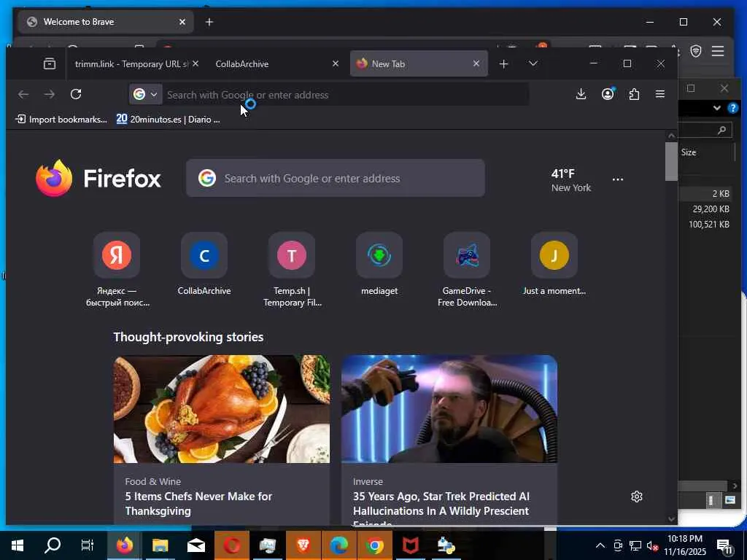Click scroll down arrow on Firefox page
This screenshot has width=747, height=560.
671,518
